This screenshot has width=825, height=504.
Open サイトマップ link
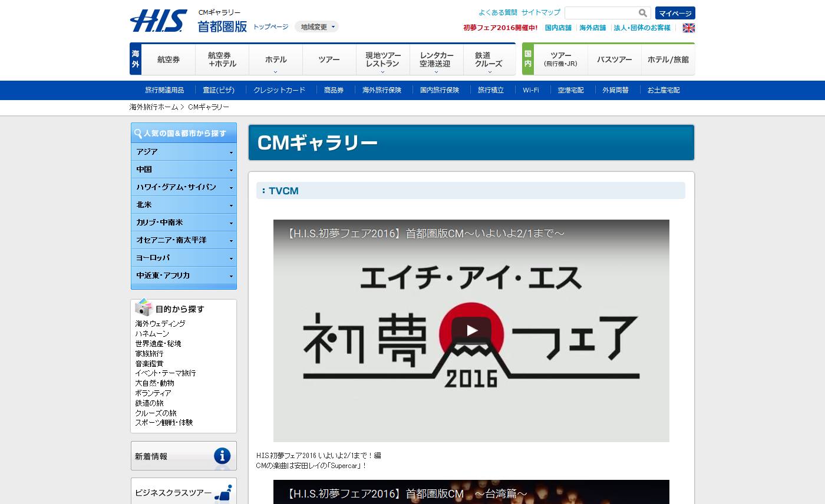[x=541, y=12]
